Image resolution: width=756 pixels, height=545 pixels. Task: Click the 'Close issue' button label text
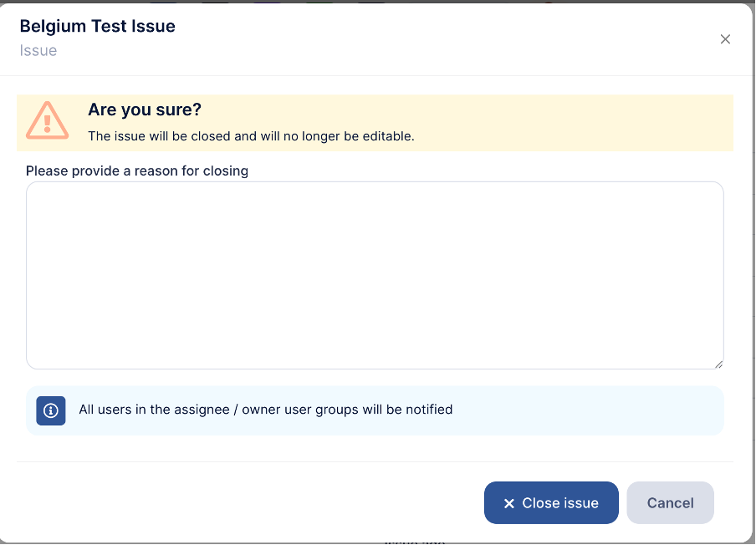point(560,503)
